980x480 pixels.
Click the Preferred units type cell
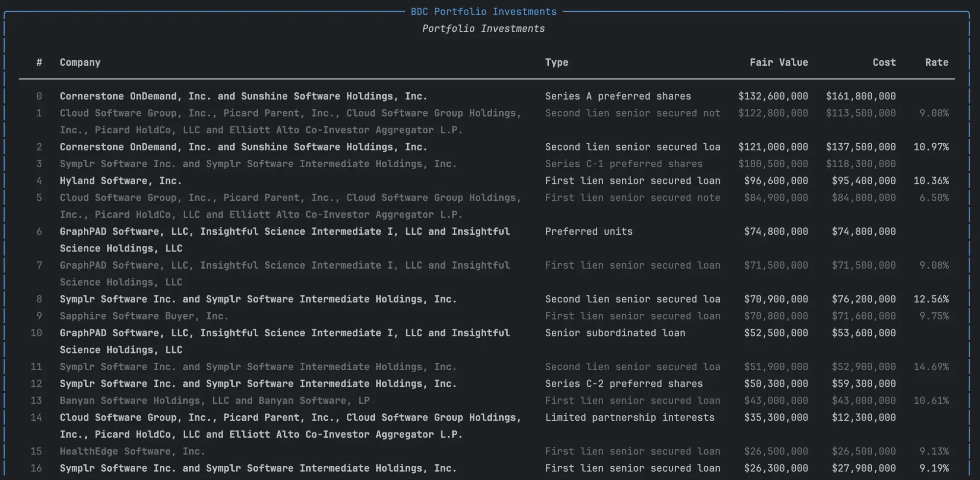click(x=588, y=231)
